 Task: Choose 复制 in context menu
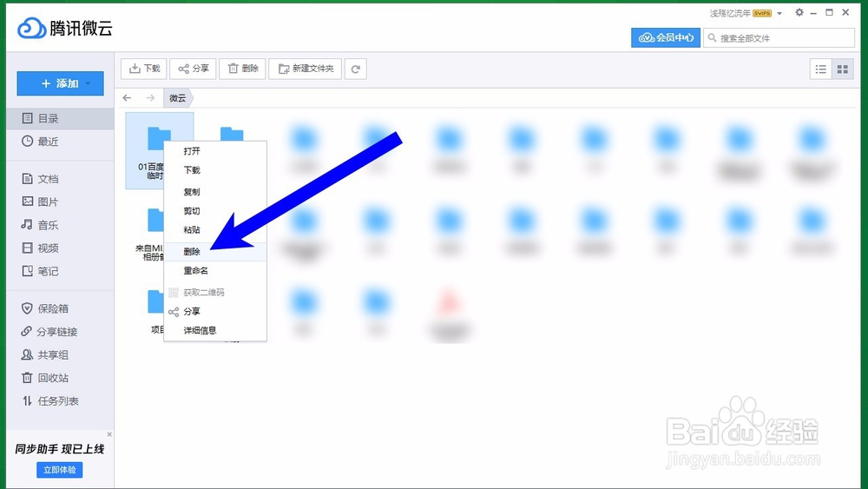[215, 192]
